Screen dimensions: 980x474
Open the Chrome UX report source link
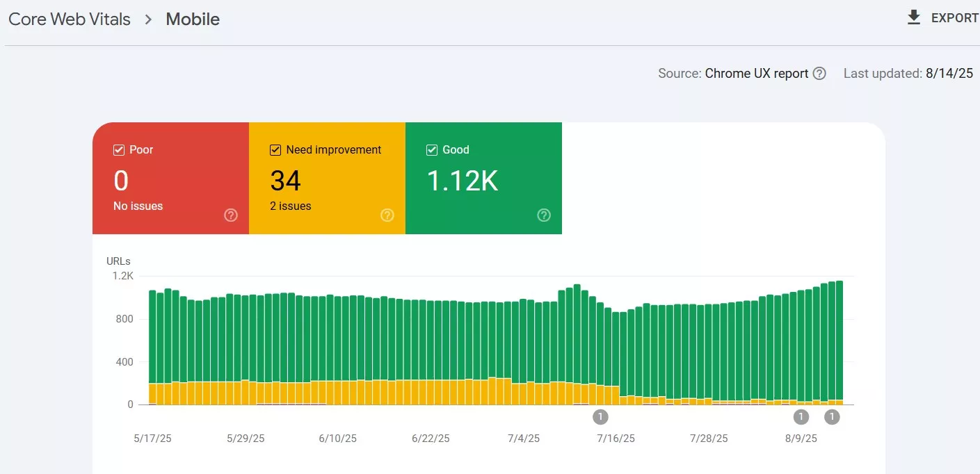pyautogui.click(x=756, y=74)
